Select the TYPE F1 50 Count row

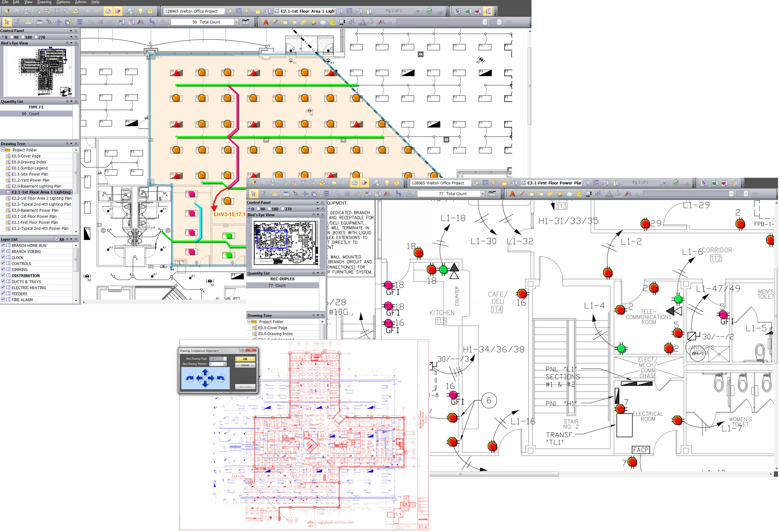(36, 114)
